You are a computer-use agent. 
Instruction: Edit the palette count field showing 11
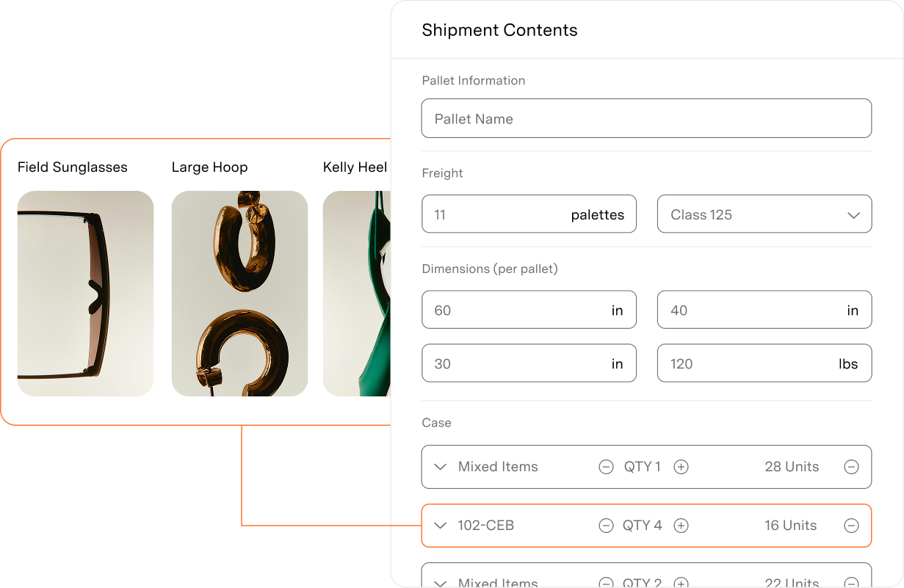pyautogui.click(x=499, y=214)
